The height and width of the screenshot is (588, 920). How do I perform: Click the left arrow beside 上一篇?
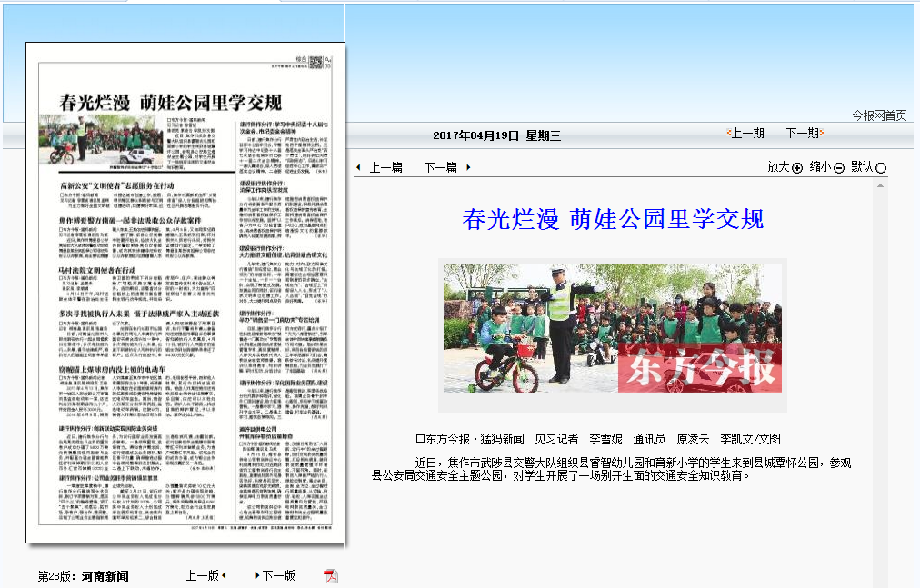[358, 167]
